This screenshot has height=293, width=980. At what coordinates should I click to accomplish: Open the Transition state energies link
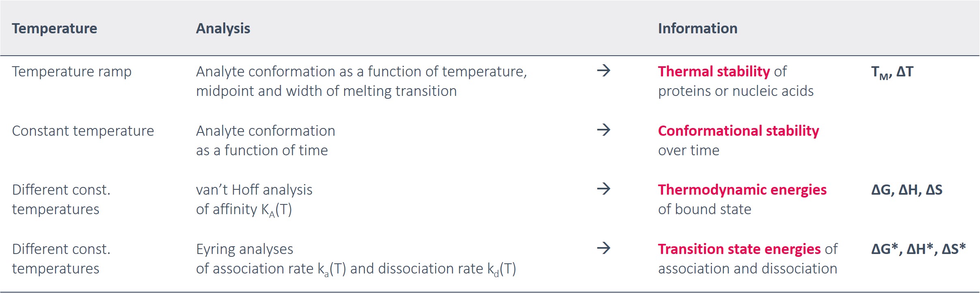[x=739, y=249]
